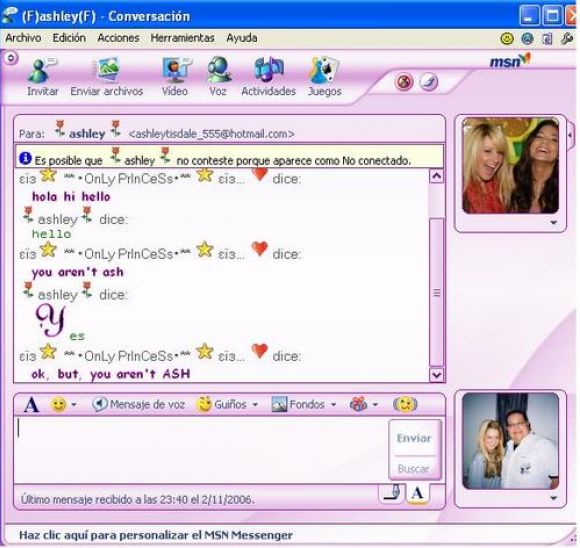The image size is (580, 548).
Task: Expand the Guiños winks dropdown
Action: coord(255,405)
